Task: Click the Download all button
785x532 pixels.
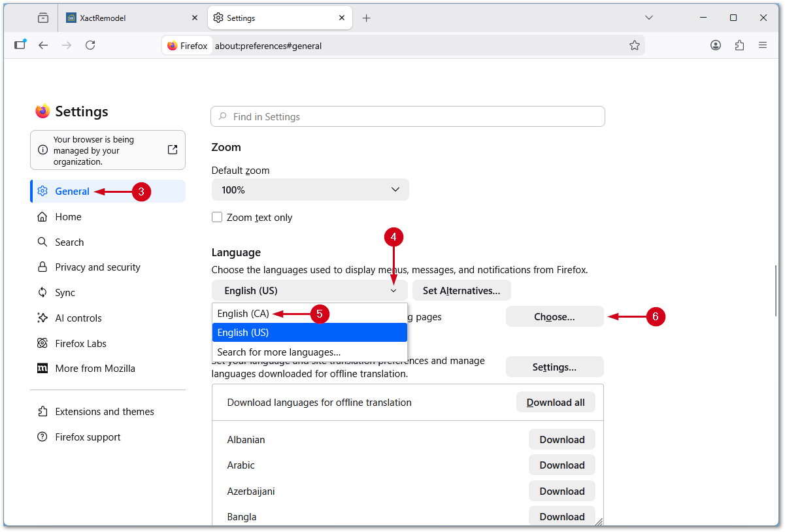Action: click(x=556, y=403)
